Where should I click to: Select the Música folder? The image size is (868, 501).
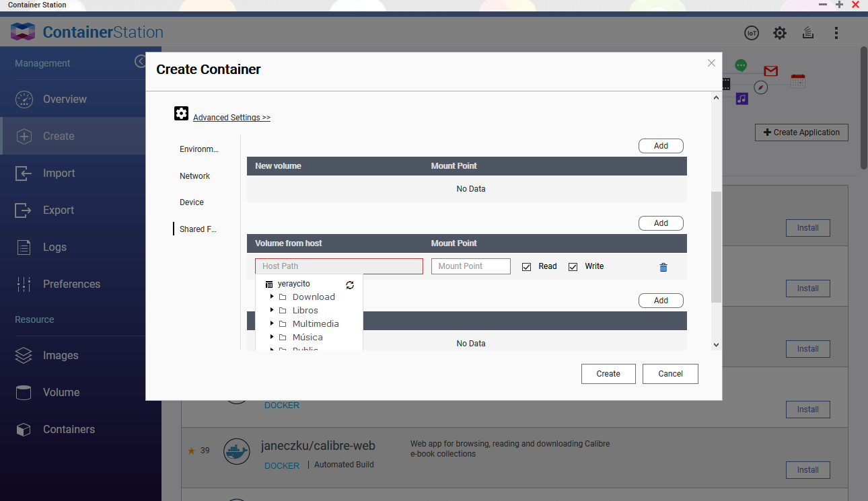point(308,337)
